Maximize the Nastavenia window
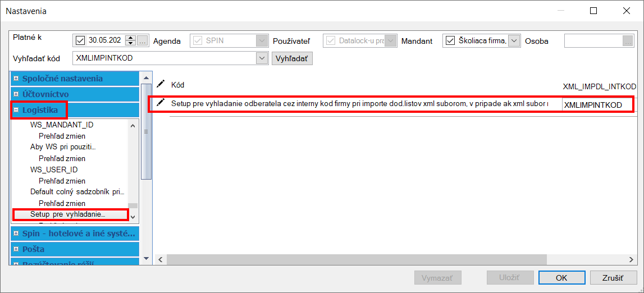The width and height of the screenshot is (644, 293). coord(593,11)
